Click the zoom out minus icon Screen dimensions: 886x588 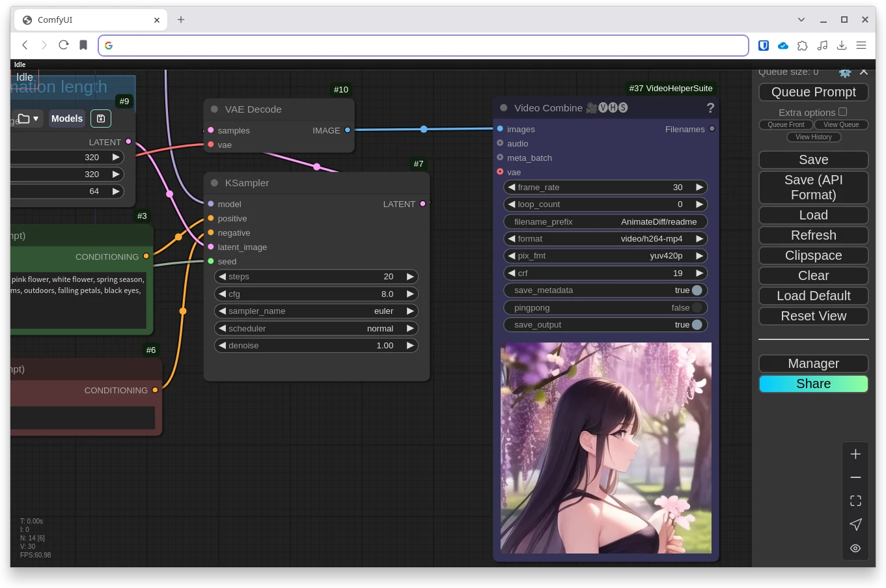pyautogui.click(x=855, y=478)
